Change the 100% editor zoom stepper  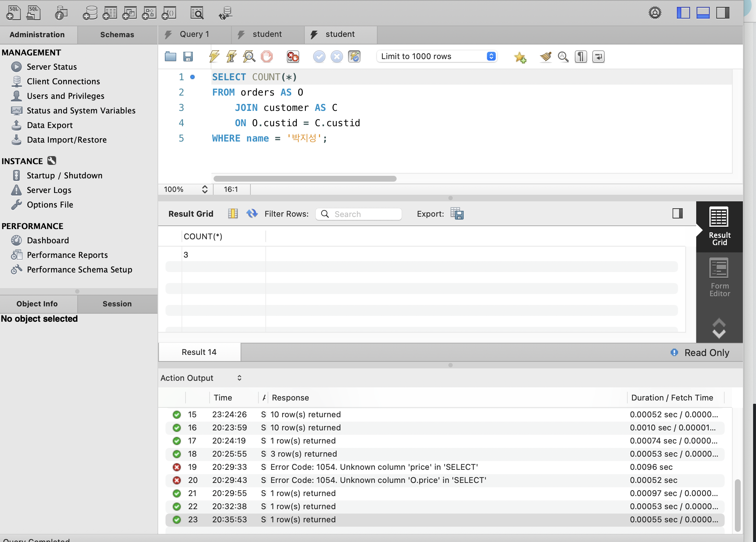point(204,189)
